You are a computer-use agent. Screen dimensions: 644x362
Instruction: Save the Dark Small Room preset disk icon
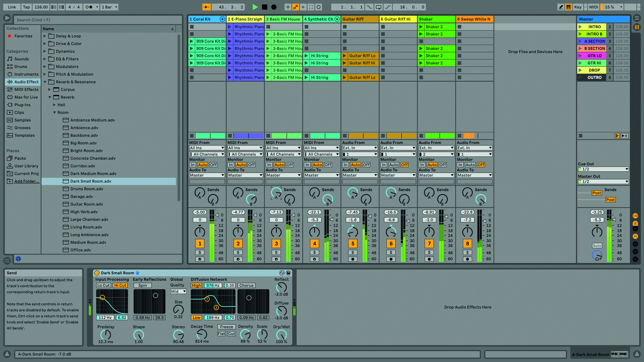click(x=288, y=273)
